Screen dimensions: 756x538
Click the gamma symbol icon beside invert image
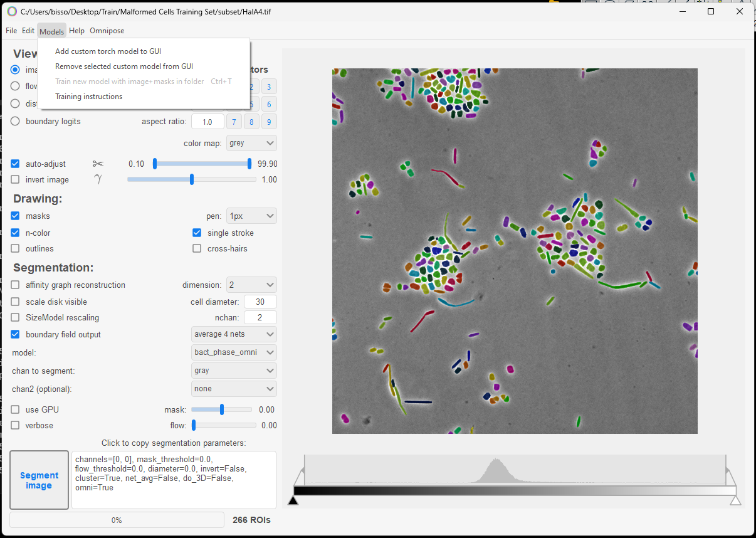point(98,179)
